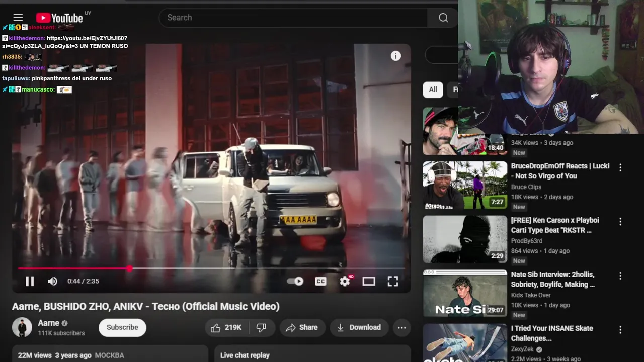
Task: Open options menu for BruceDropEmOff video
Action: (620, 167)
